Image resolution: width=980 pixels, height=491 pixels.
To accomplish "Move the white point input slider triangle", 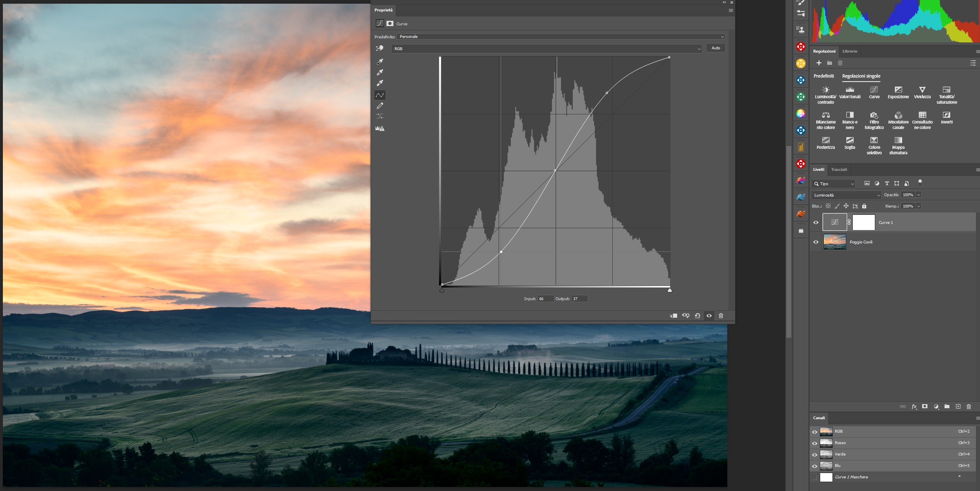I will (669, 290).
